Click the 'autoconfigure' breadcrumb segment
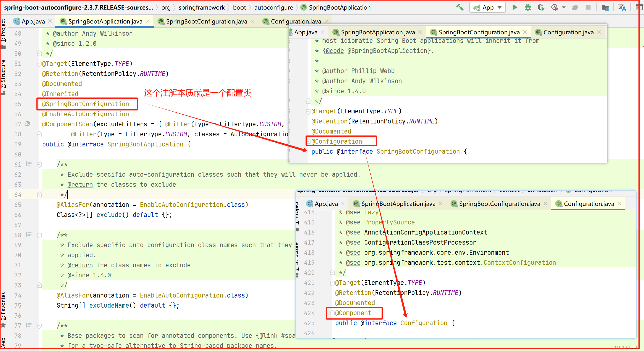644x351 pixels. (x=274, y=7)
